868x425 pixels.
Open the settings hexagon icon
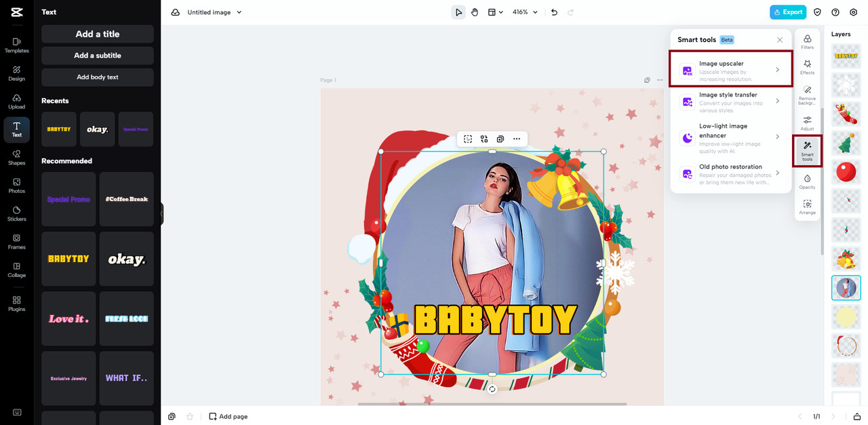[854, 12]
